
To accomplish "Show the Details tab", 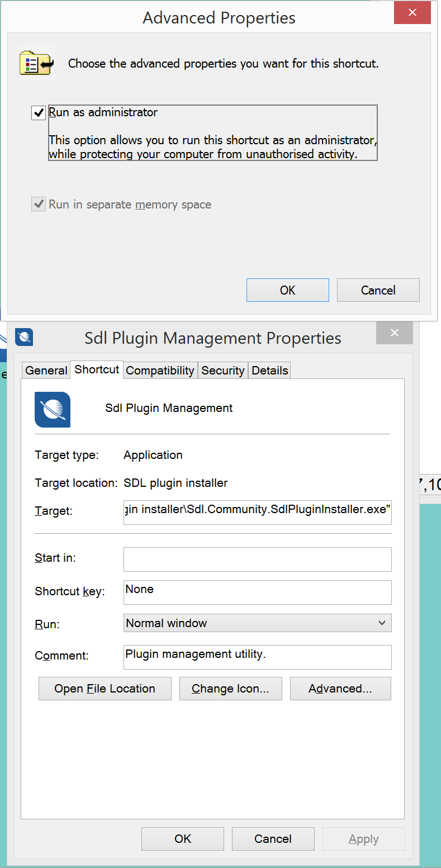I will tap(270, 371).
